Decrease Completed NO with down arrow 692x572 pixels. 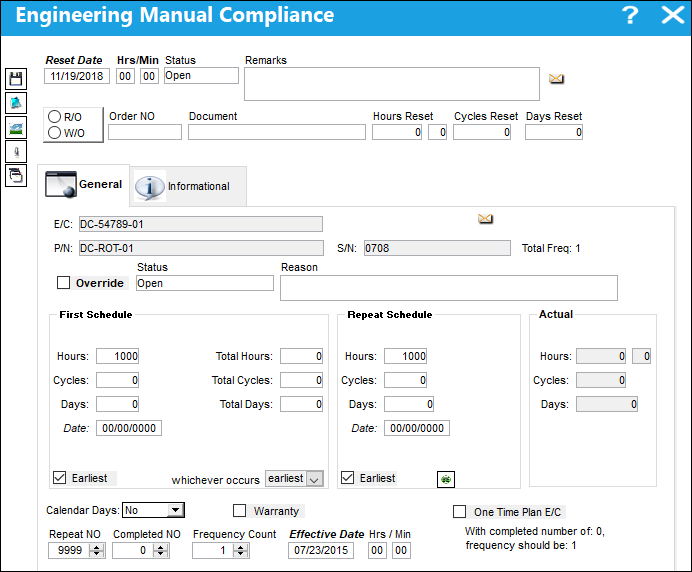161,553
